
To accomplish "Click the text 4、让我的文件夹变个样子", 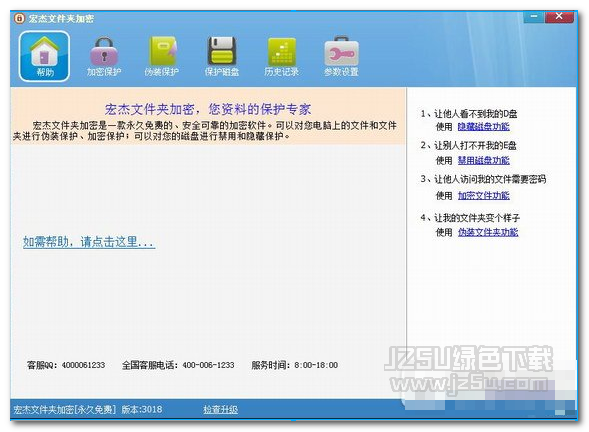I will (470, 218).
